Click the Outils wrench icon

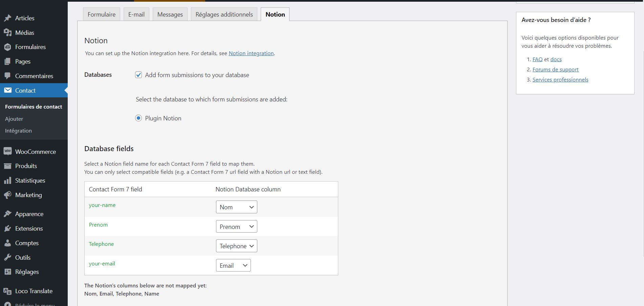[7, 258]
